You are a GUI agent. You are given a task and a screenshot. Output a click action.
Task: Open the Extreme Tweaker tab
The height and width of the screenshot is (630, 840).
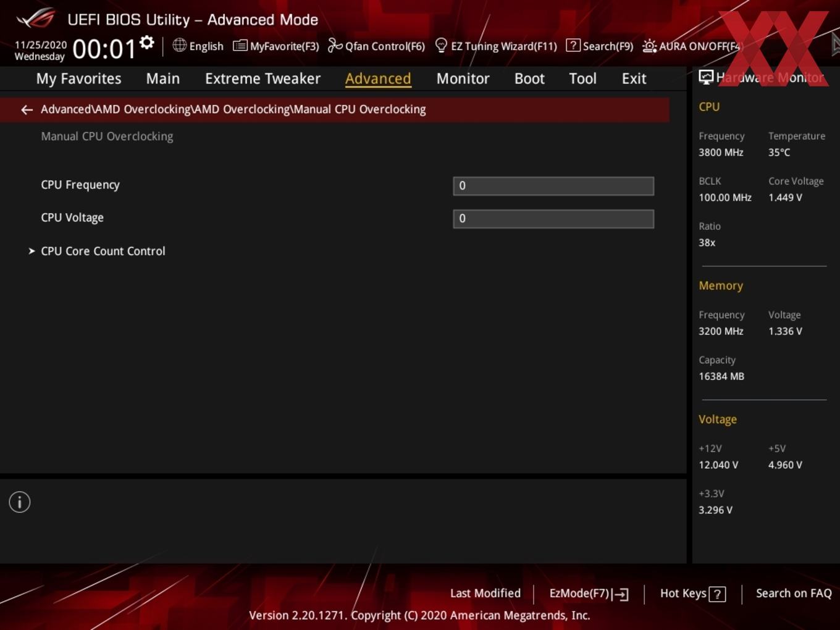click(x=262, y=78)
